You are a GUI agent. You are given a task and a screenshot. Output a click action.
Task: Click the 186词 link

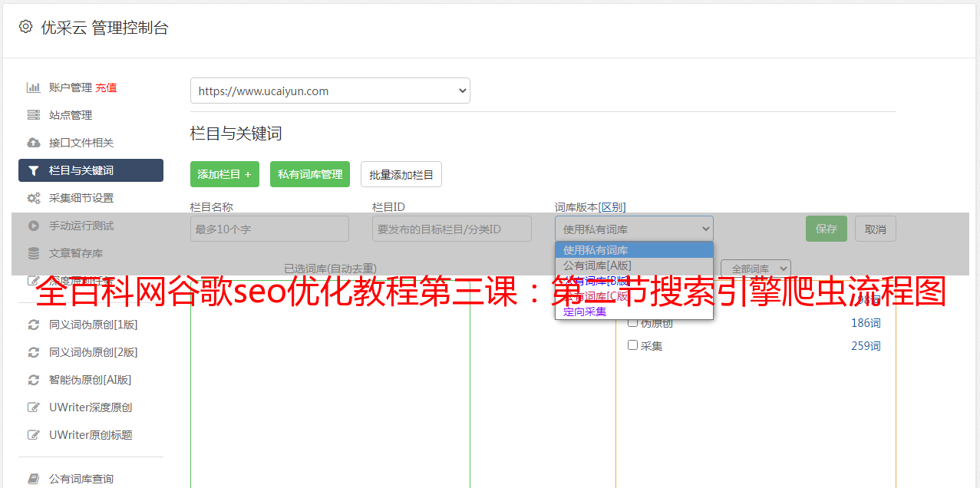866,323
